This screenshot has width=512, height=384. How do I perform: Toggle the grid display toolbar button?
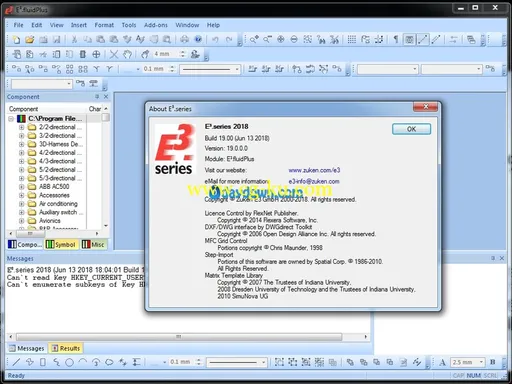coord(352,40)
